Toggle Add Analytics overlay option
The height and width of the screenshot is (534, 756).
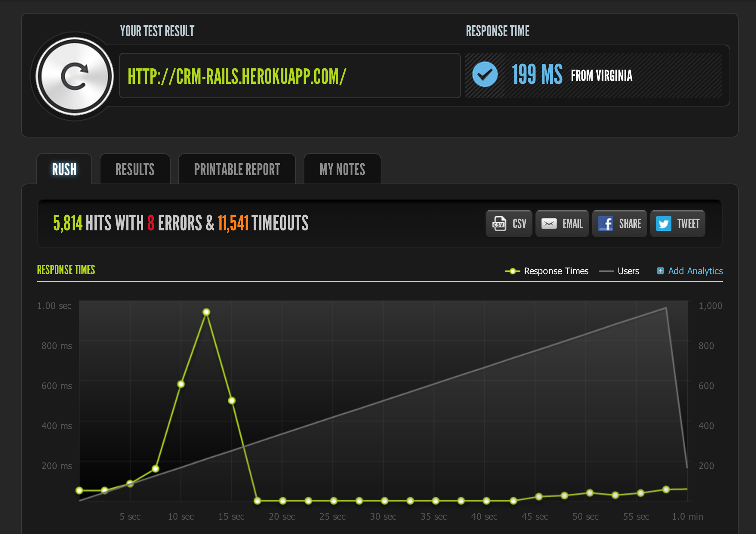point(689,270)
